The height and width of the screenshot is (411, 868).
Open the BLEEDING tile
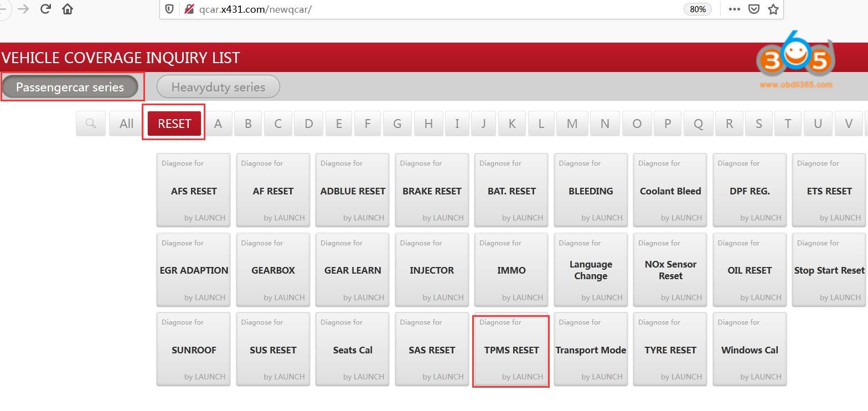click(591, 191)
